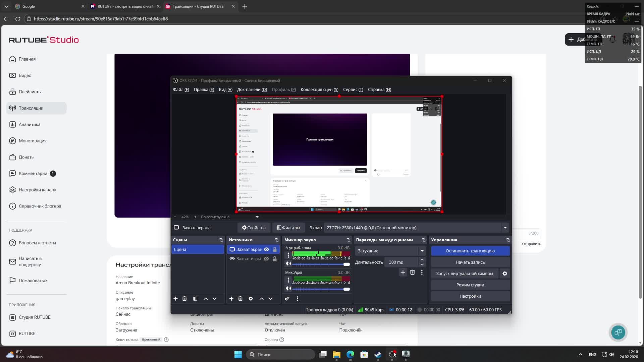Open preview scale По размеру окна dropdown
644x362 pixels.
coord(257,217)
